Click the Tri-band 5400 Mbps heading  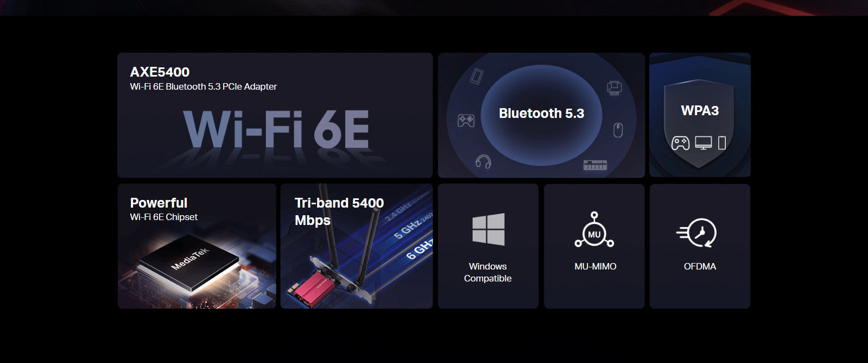[x=339, y=211]
